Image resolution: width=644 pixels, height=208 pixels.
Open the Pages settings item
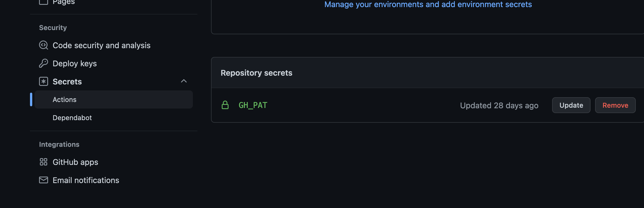click(64, 2)
